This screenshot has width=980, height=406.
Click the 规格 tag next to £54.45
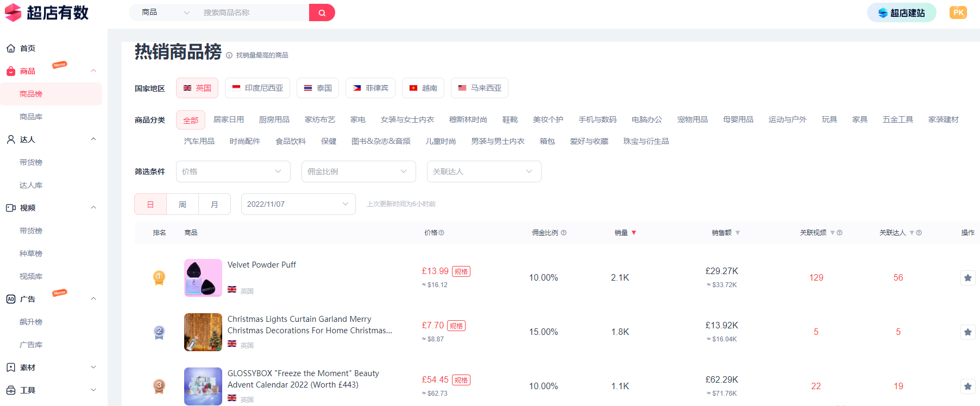(x=461, y=380)
